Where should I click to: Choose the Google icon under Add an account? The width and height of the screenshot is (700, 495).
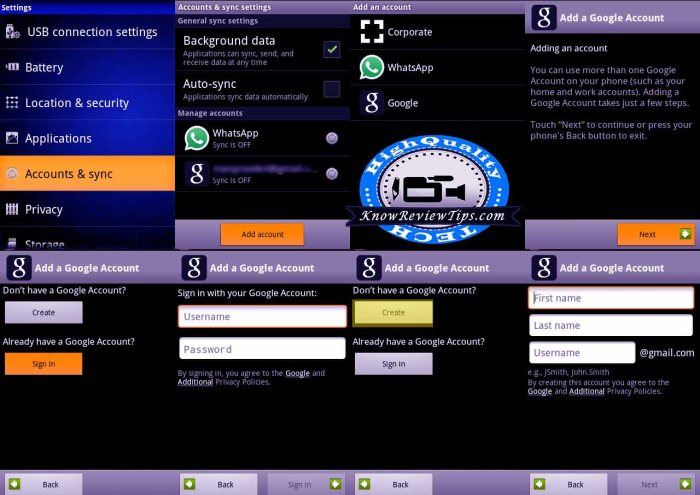(x=372, y=102)
